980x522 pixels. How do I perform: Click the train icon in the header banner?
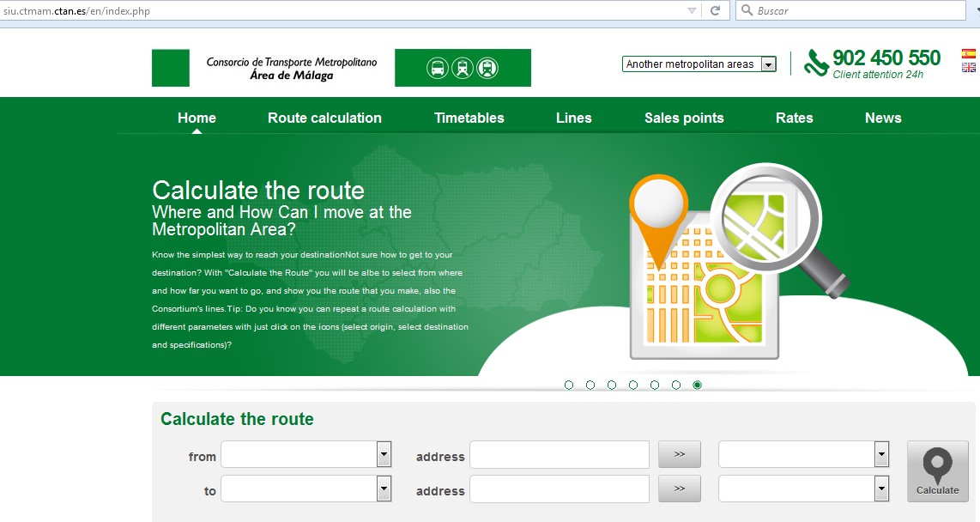click(x=487, y=68)
